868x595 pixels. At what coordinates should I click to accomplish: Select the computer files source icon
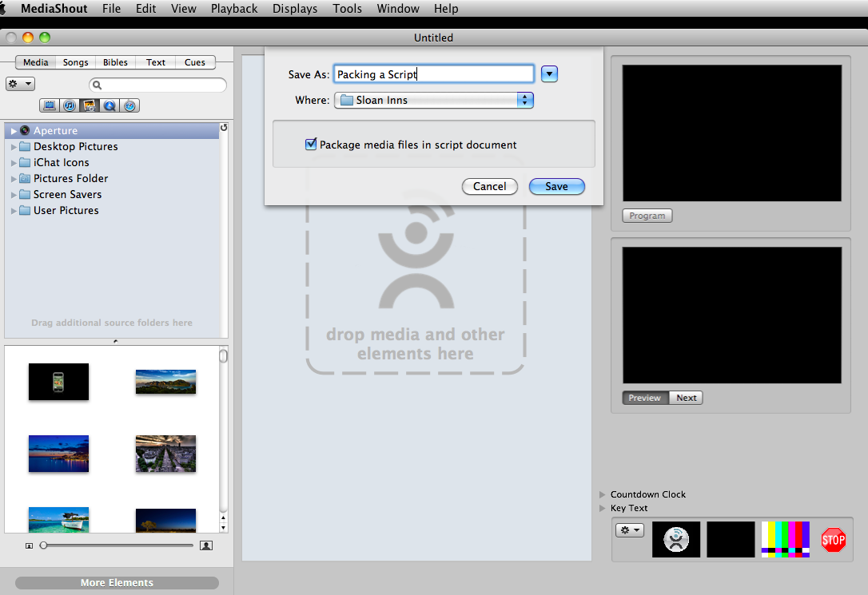pyautogui.click(x=50, y=105)
